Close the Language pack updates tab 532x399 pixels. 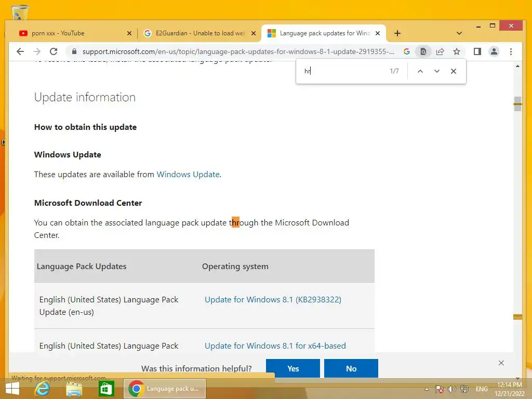point(378,33)
